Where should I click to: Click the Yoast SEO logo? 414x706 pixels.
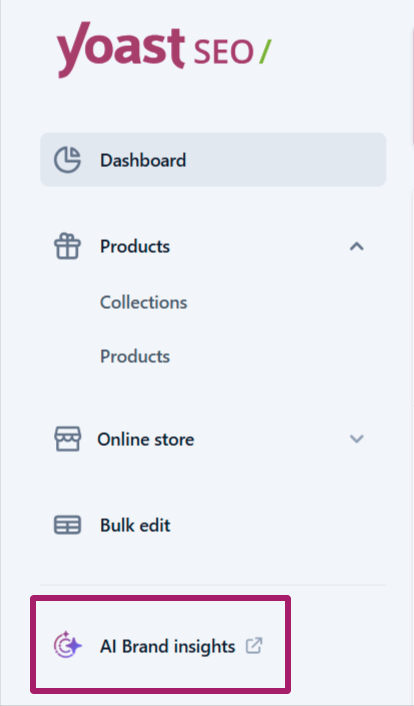(x=164, y=50)
